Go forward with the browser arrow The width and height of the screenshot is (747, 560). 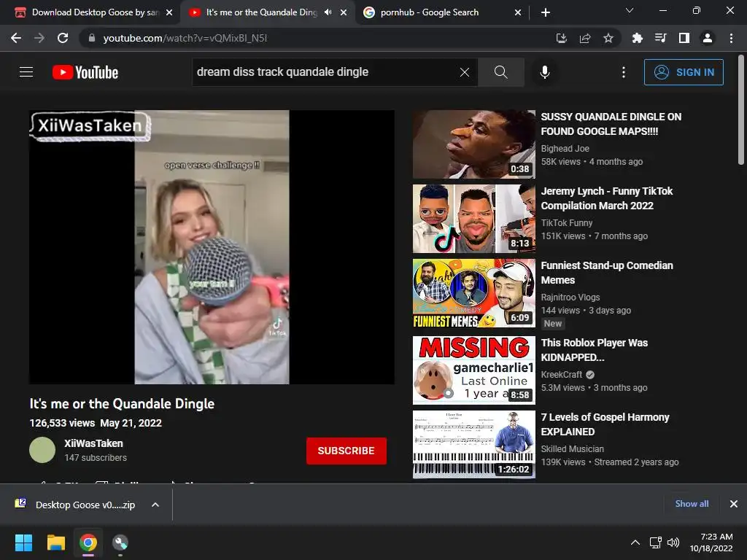point(39,38)
